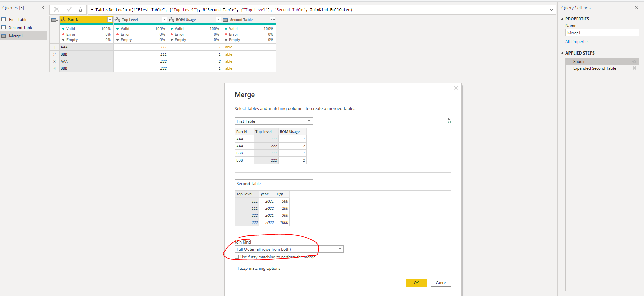Image resolution: width=644 pixels, height=296 pixels.
Task: Expand the formula bar with chevron
Action: coord(552,10)
